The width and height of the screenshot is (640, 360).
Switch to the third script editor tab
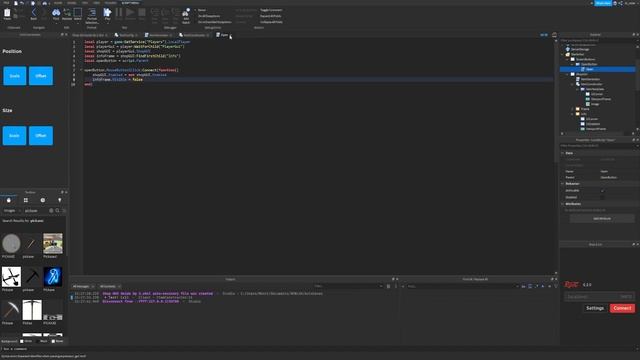tap(158, 35)
